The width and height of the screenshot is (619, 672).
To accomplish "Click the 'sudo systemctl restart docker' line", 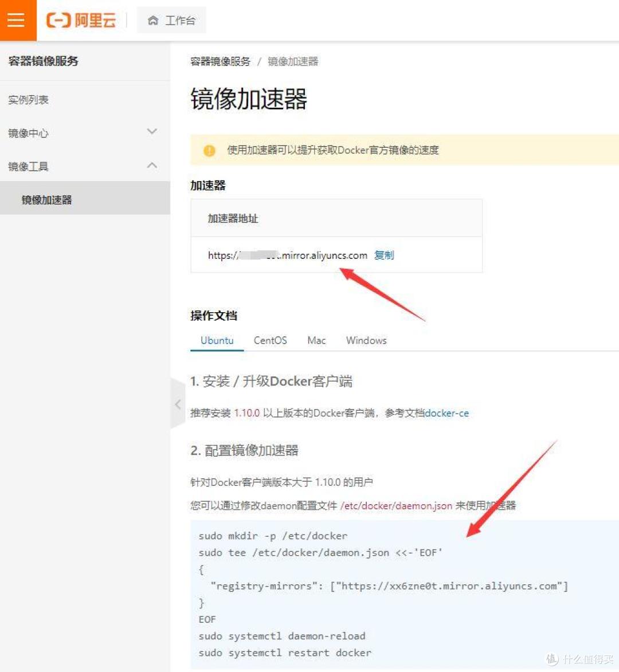I will [285, 653].
